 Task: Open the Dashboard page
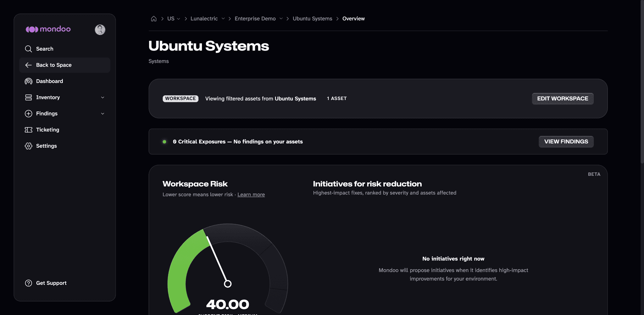pyautogui.click(x=64, y=81)
